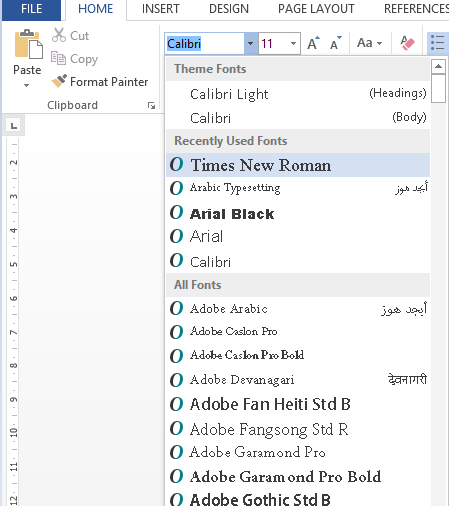This screenshot has width=449, height=506.
Task: Select Adobe Garamond Pro Bold font
Action: [298, 477]
